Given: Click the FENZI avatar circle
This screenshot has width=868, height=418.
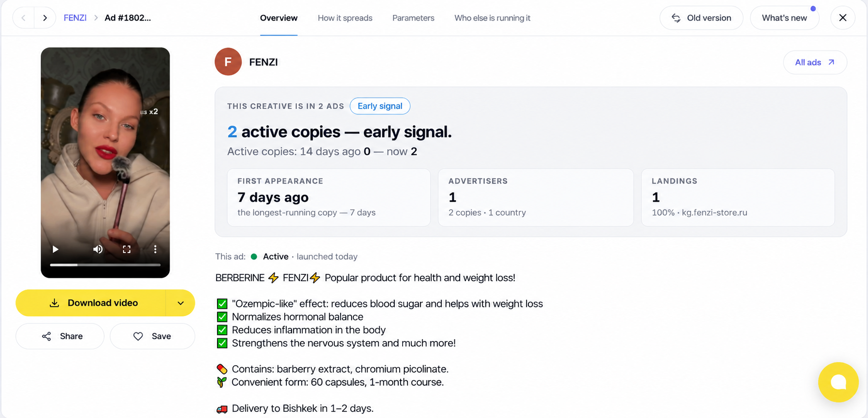Looking at the screenshot, I should 228,62.
